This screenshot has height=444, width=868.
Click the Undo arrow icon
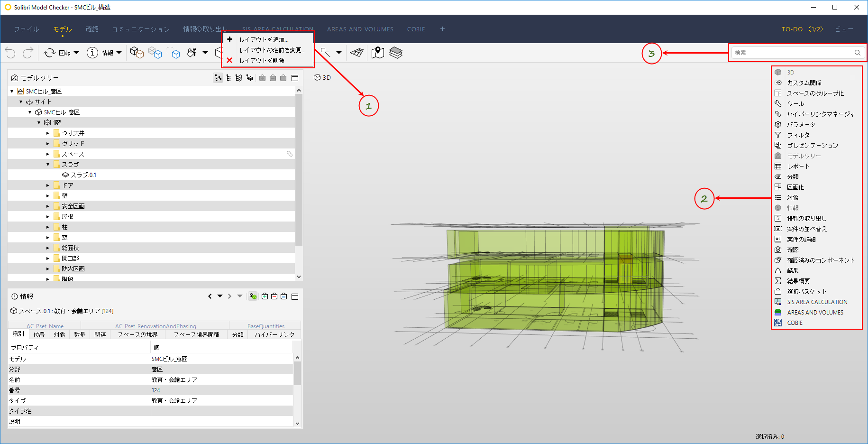(10, 53)
